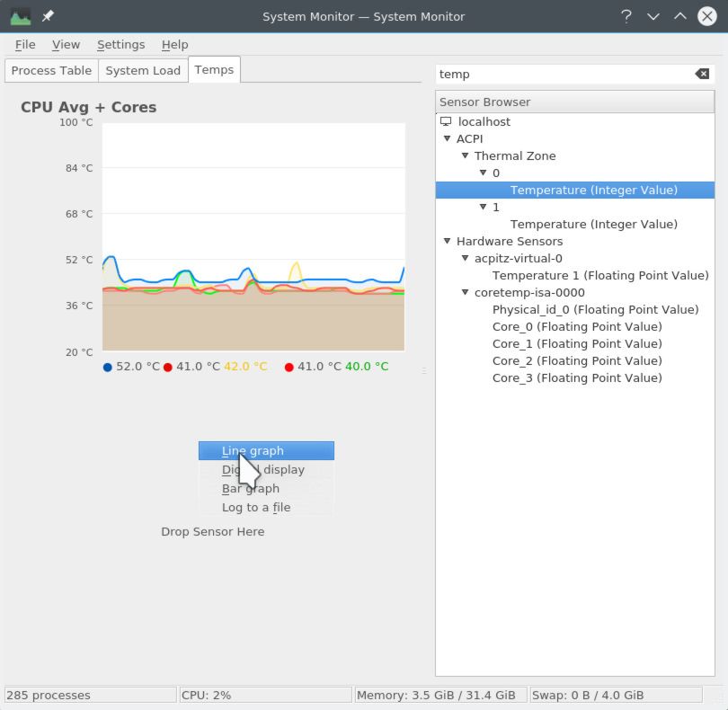The height and width of the screenshot is (710, 728).
Task: Toggle the pin window icon
Action: click(x=48, y=16)
